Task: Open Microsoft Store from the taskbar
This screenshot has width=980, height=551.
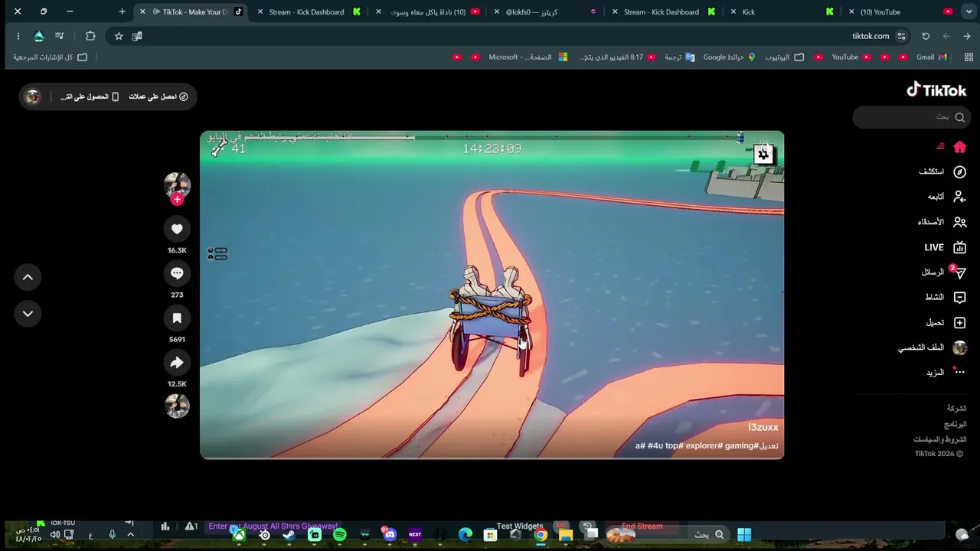Action: pos(490,535)
